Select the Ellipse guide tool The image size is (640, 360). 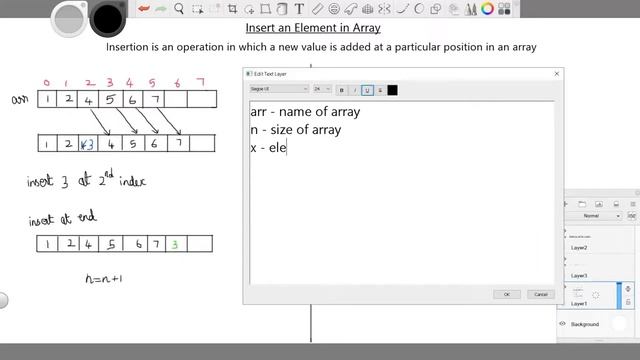point(334,9)
